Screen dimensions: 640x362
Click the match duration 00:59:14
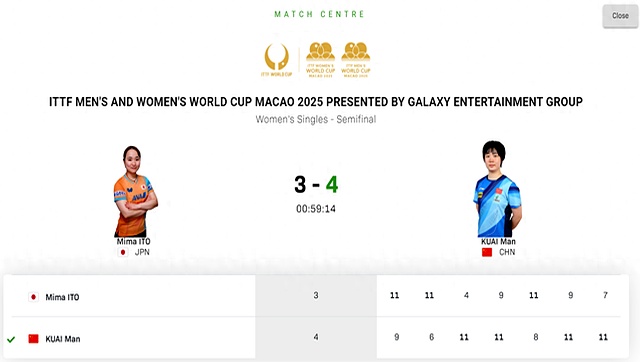click(316, 209)
